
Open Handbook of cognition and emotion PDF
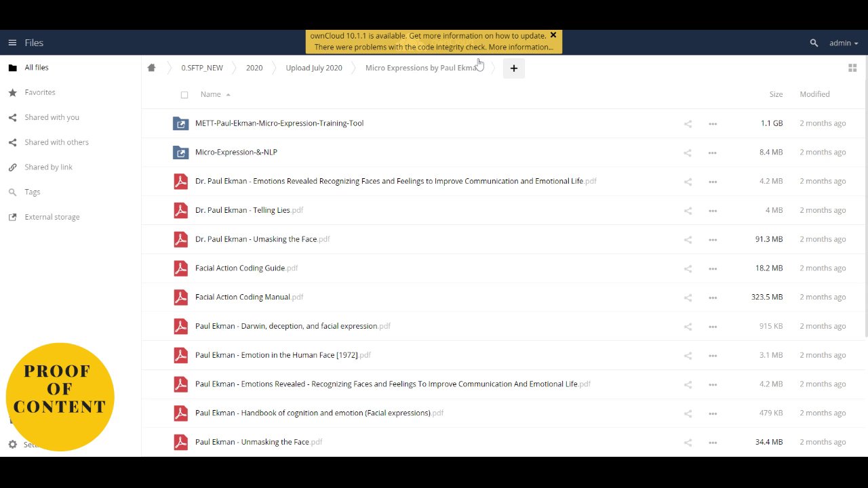click(319, 413)
